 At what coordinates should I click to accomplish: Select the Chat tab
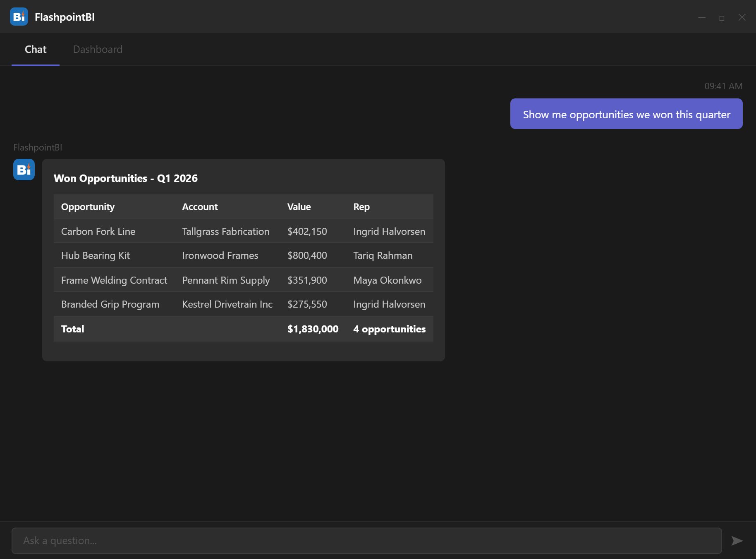click(36, 49)
